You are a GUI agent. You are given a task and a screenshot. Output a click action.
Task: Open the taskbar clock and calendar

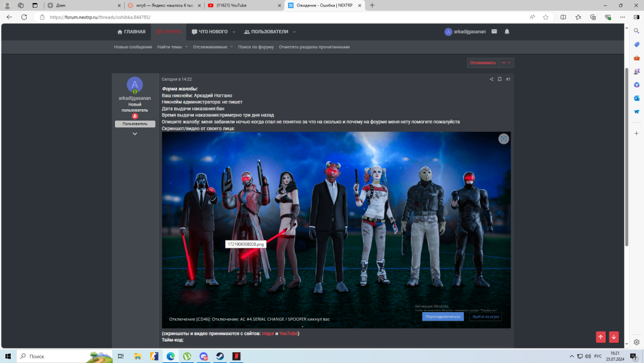coord(615,356)
